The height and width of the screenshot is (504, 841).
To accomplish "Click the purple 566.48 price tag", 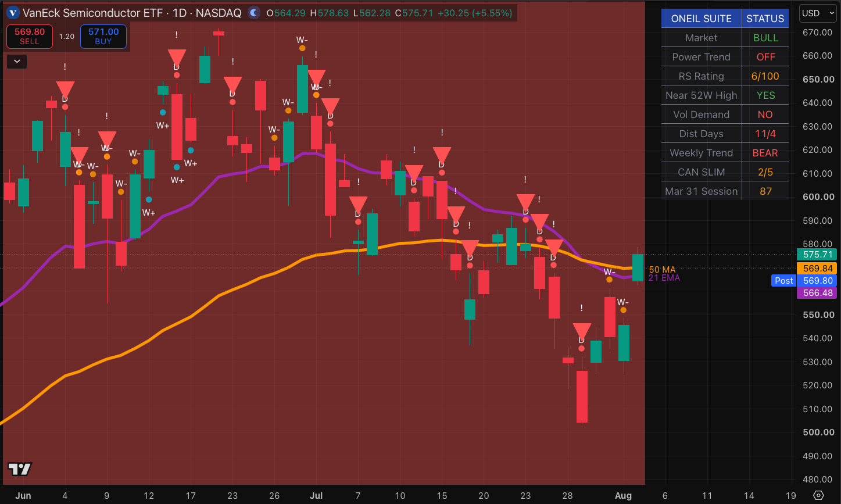I will (x=818, y=293).
